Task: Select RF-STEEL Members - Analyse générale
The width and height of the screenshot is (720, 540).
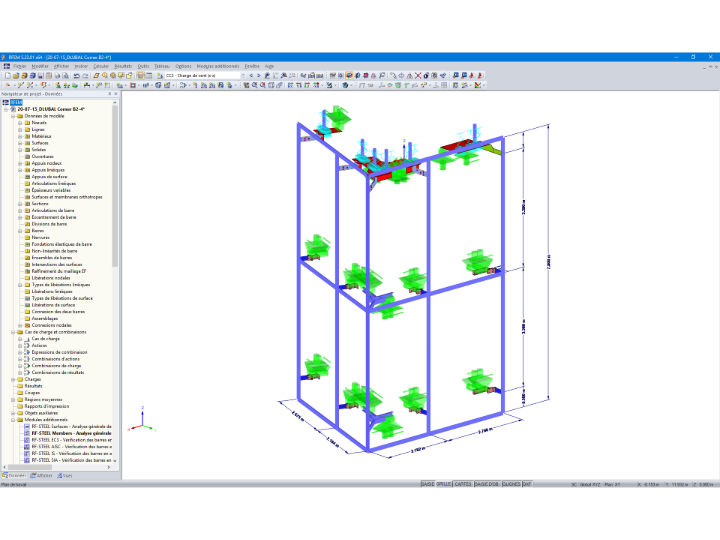Action: pos(71,433)
